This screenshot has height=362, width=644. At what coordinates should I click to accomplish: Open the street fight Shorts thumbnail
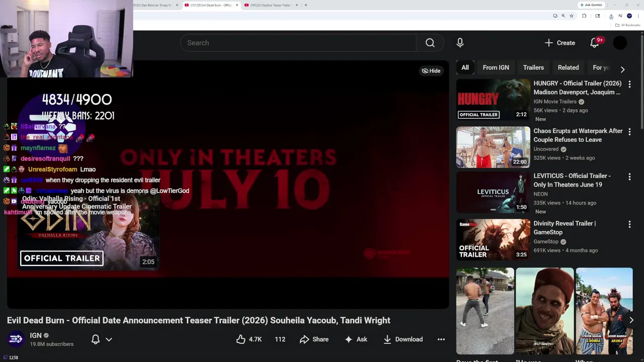pyautogui.click(x=485, y=311)
